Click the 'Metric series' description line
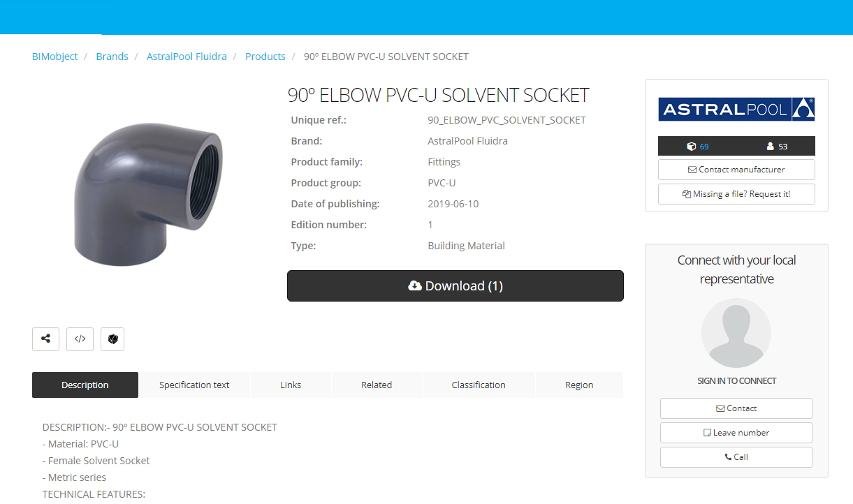Screen dimensions: 853x504 (x=75, y=477)
